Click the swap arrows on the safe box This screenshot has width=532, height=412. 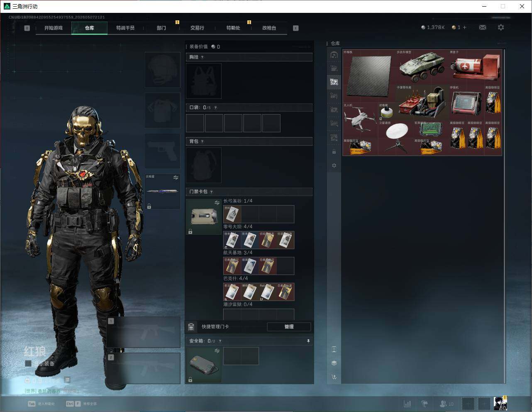[217, 351]
